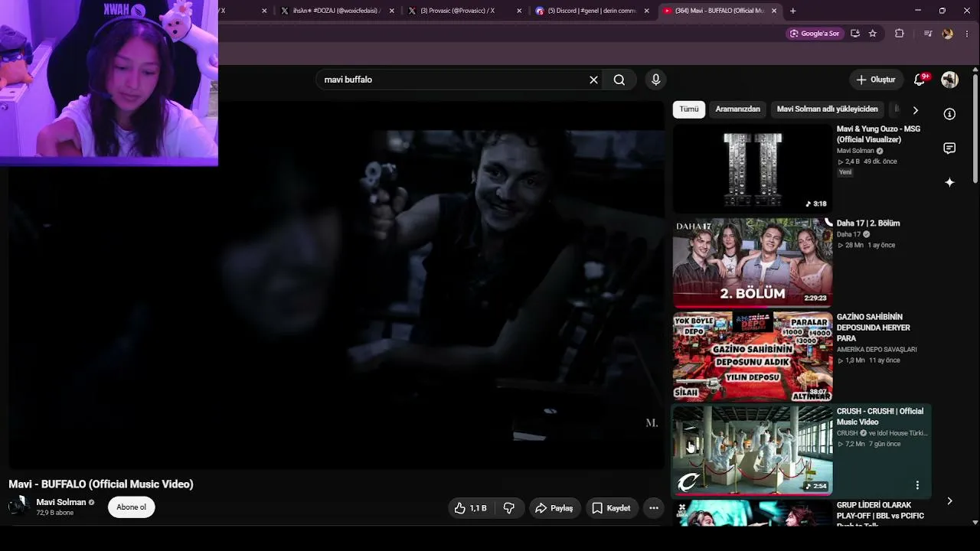
Task: Open 'Daha 17 | 2. Bölüm' title link
Action: tap(868, 223)
